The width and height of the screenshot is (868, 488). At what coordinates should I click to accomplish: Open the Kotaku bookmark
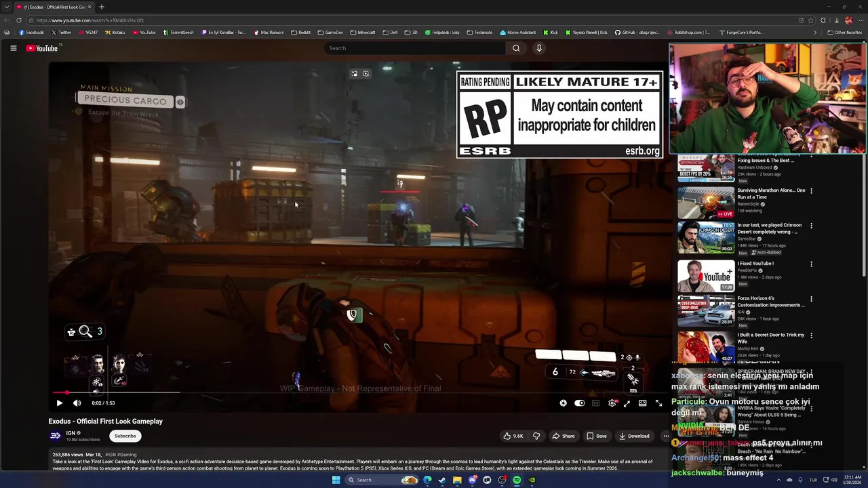pos(115,33)
